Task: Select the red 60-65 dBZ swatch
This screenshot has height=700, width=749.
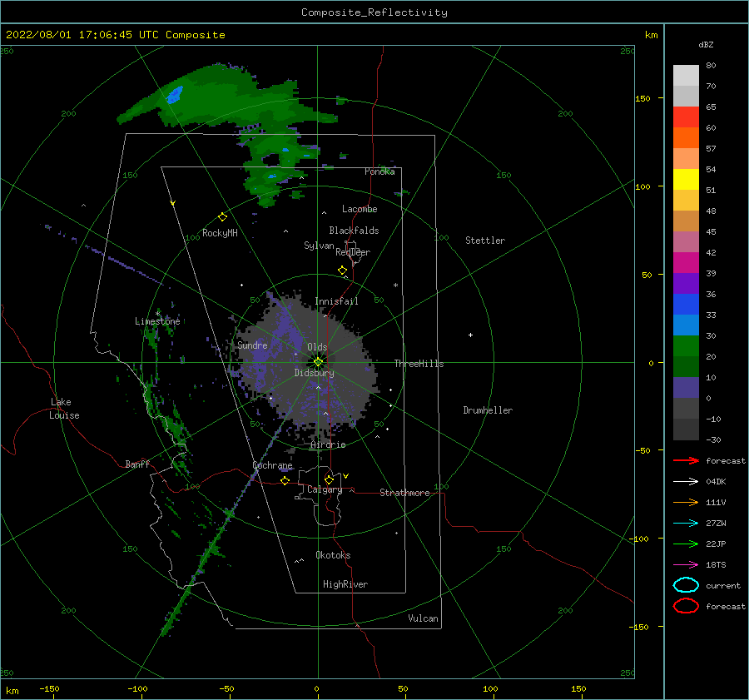Action: click(686, 117)
